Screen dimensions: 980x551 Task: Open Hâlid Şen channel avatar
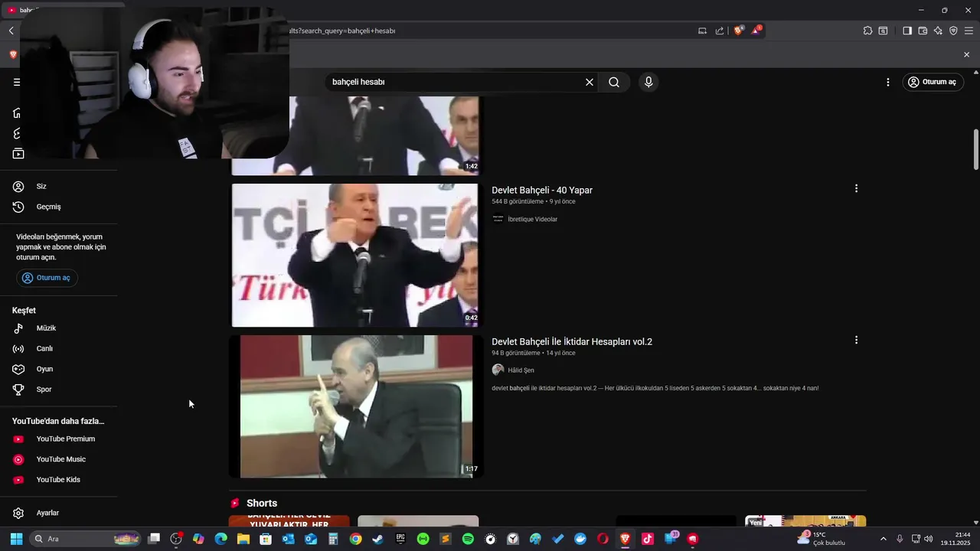click(x=498, y=370)
